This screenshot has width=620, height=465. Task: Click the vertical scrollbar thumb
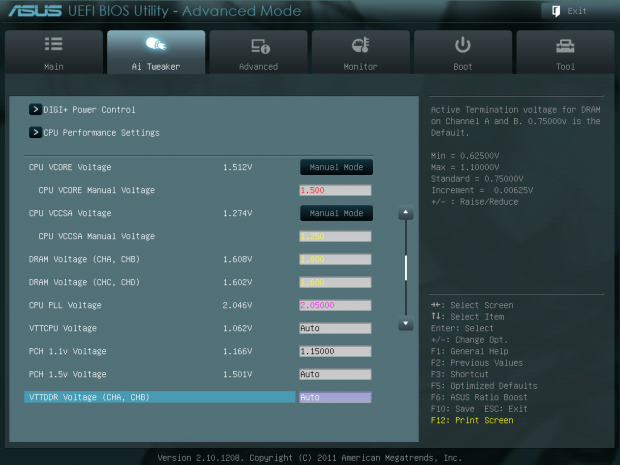tap(406, 268)
